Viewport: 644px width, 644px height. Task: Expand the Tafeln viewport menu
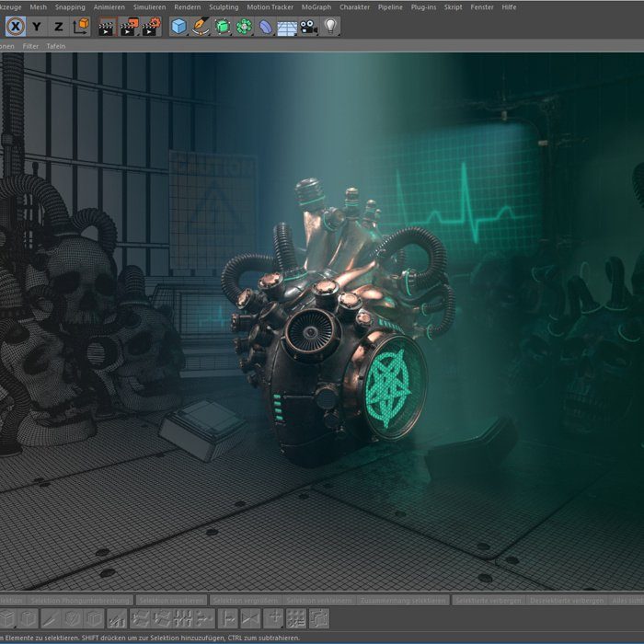point(56,45)
